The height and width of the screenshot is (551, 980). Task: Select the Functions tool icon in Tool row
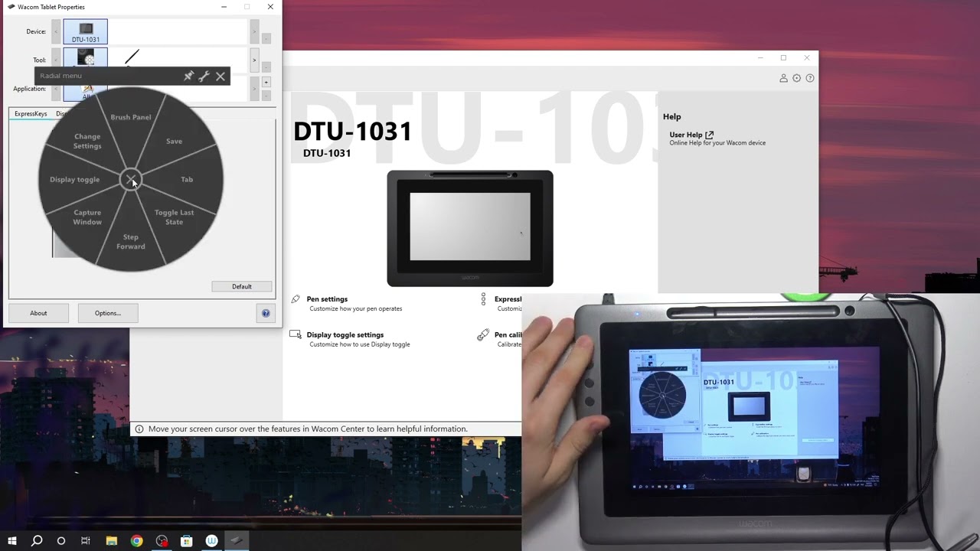[x=86, y=57]
